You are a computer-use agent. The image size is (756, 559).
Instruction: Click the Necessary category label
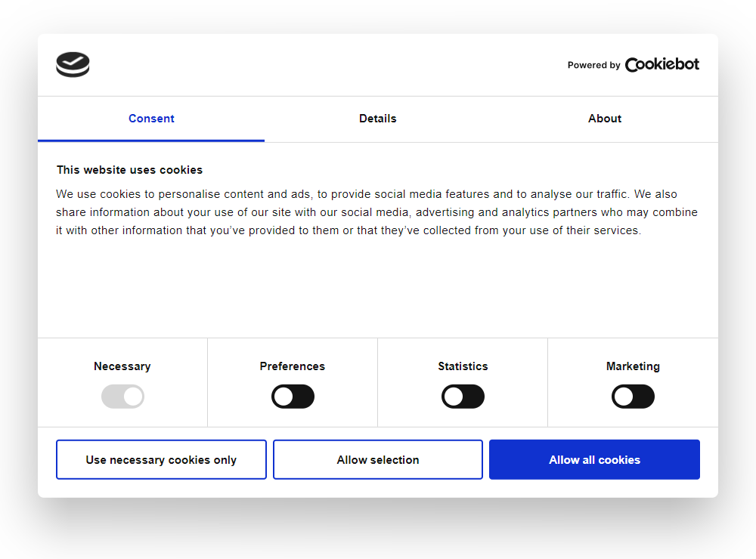[x=122, y=366]
